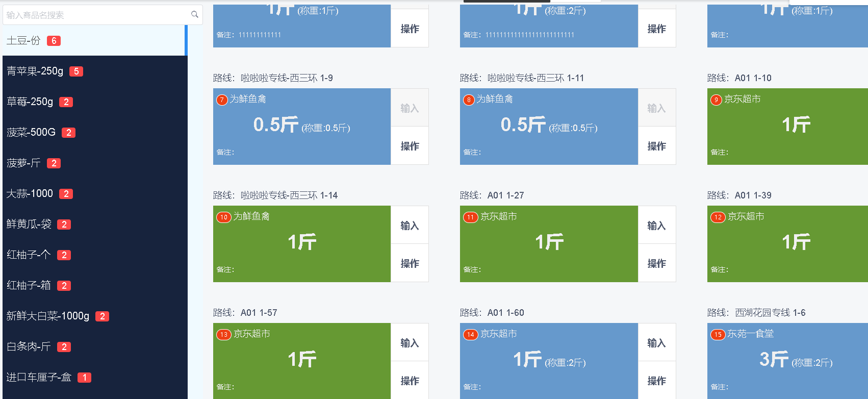This screenshot has height=399, width=868.
Task: Open the 鲜黄瓜-袋 item
Action: pos(29,225)
